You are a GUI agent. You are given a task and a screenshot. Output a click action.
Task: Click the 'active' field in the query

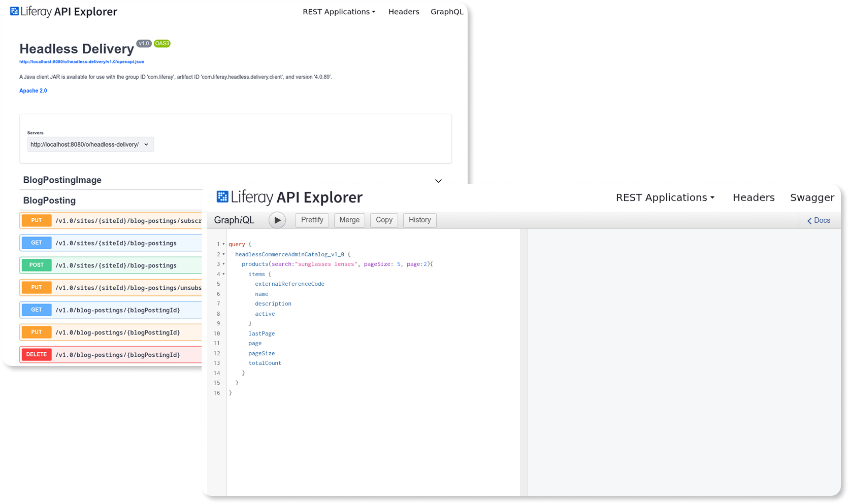click(x=265, y=314)
